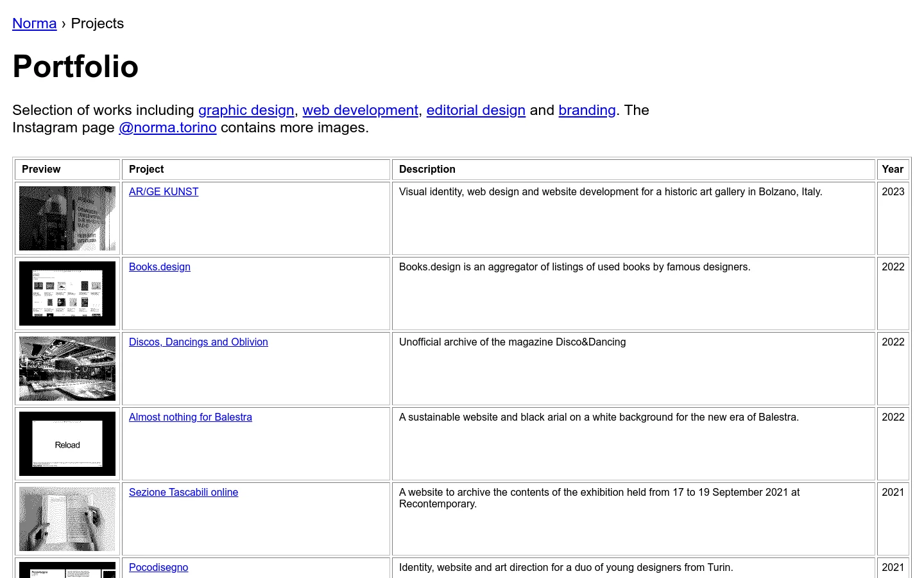Click the Recontemporary exhibition description
Viewport: 924px width, 578px height.
599,498
